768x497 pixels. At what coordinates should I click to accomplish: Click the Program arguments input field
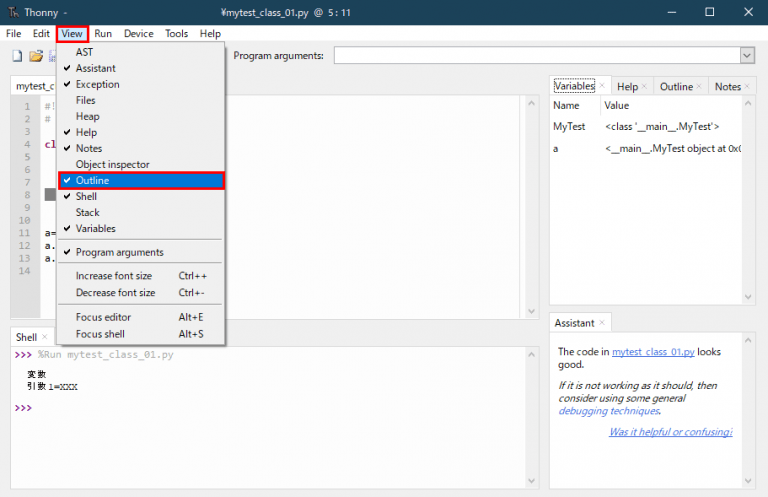tap(536, 56)
